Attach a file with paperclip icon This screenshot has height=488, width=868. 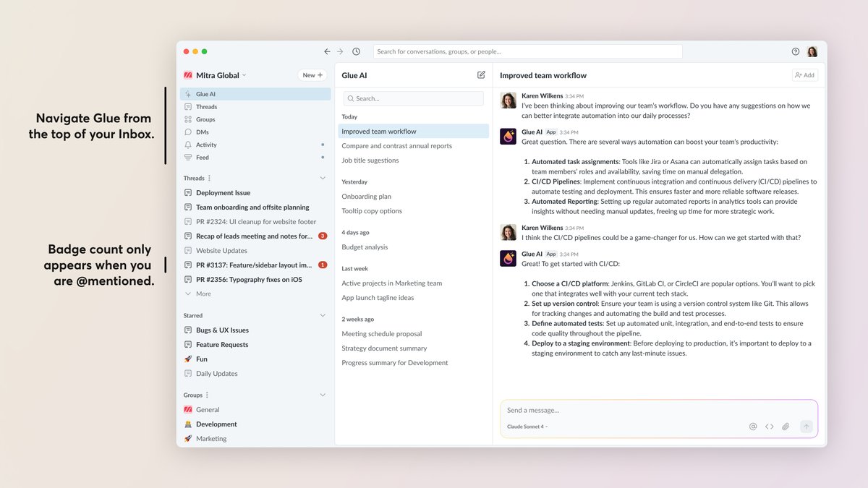(x=786, y=427)
